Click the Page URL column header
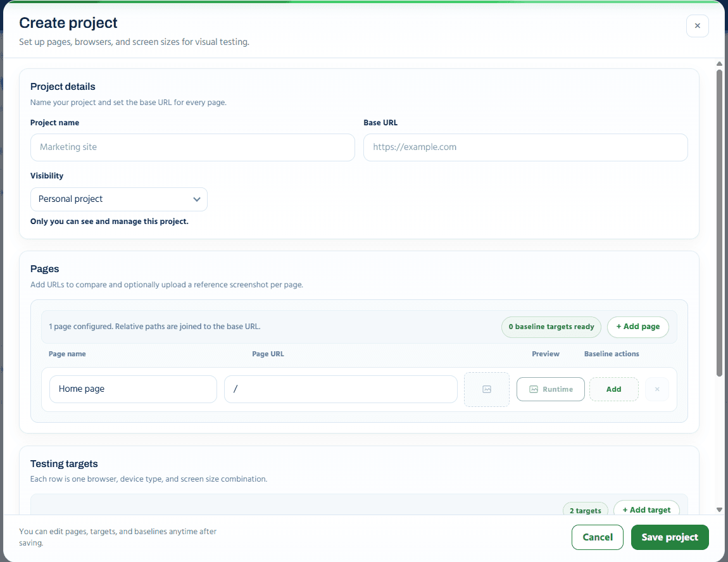The width and height of the screenshot is (728, 562). coord(268,354)
